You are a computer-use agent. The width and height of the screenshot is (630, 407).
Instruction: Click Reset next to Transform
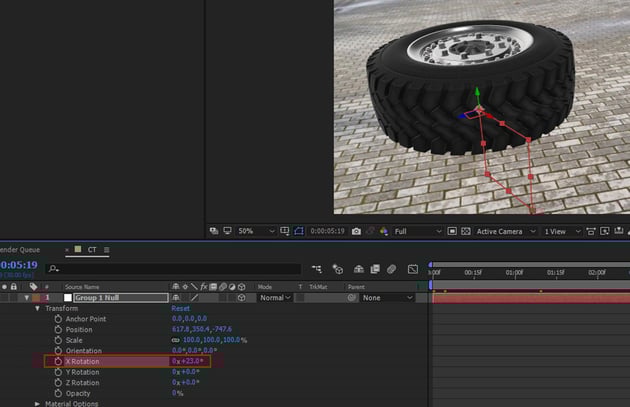pyautogui.click(x=180, y=309)
